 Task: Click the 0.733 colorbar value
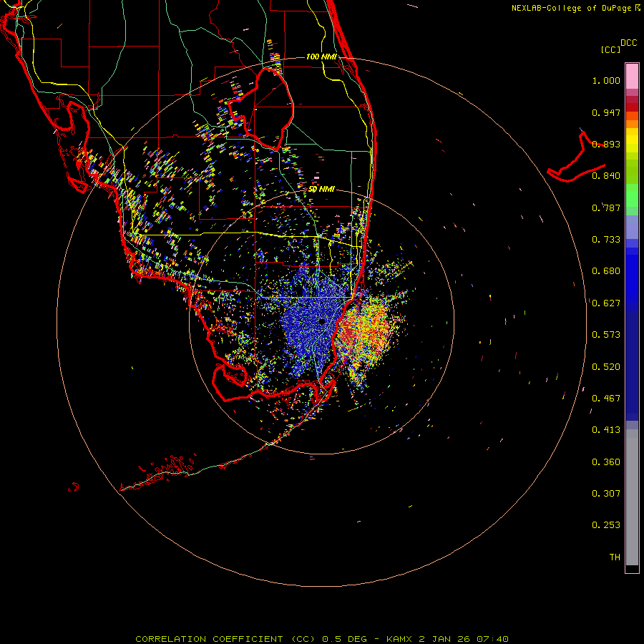(x=606, y=240)
